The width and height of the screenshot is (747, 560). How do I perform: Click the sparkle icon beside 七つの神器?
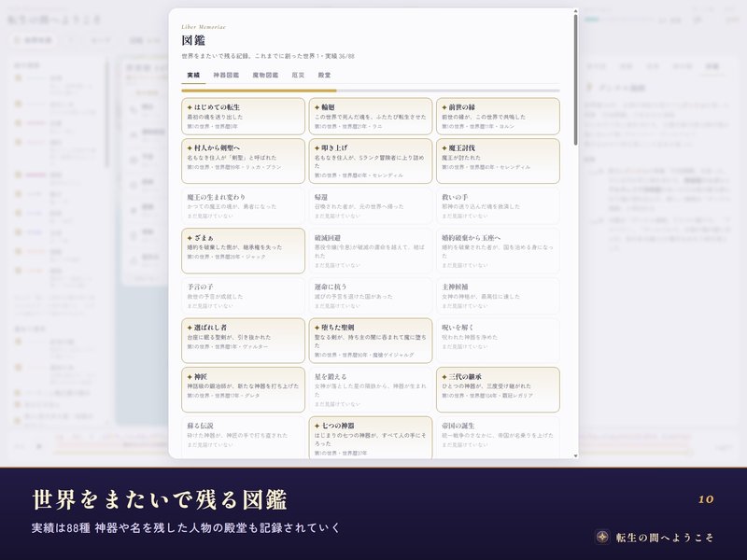click(317, 426)
